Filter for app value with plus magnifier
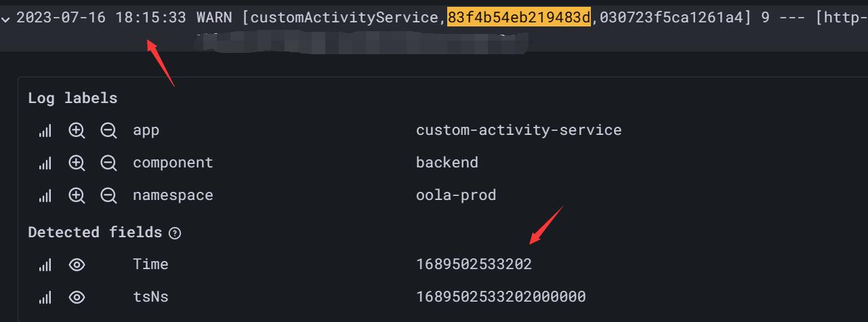 pos(77,130)
